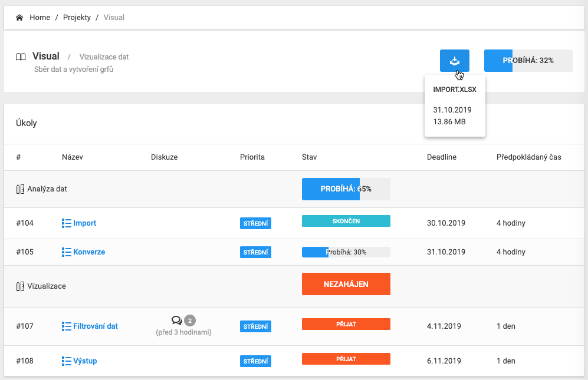Open the Výstup task link
The height and width of the screenshot is (380, 588).
click(85, 361)
